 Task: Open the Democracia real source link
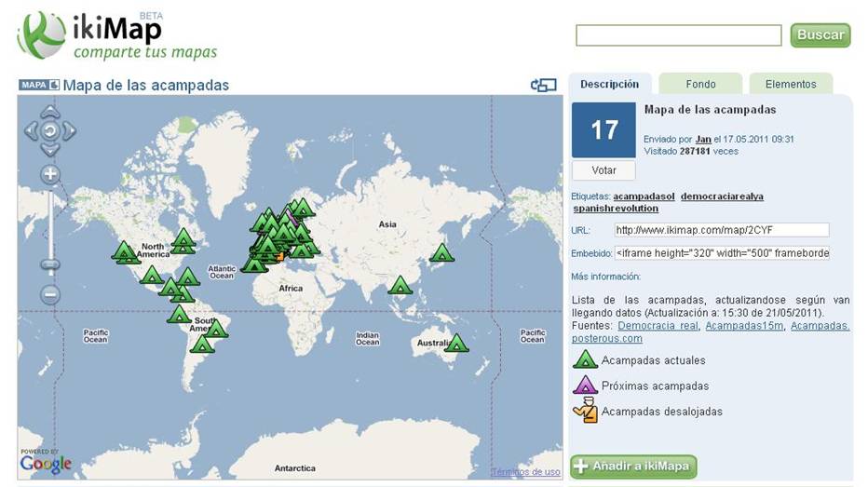658,326
